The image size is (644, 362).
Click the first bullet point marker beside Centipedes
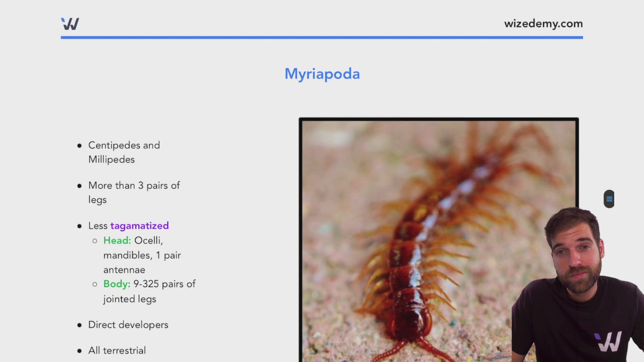click(x=79, y=145)
